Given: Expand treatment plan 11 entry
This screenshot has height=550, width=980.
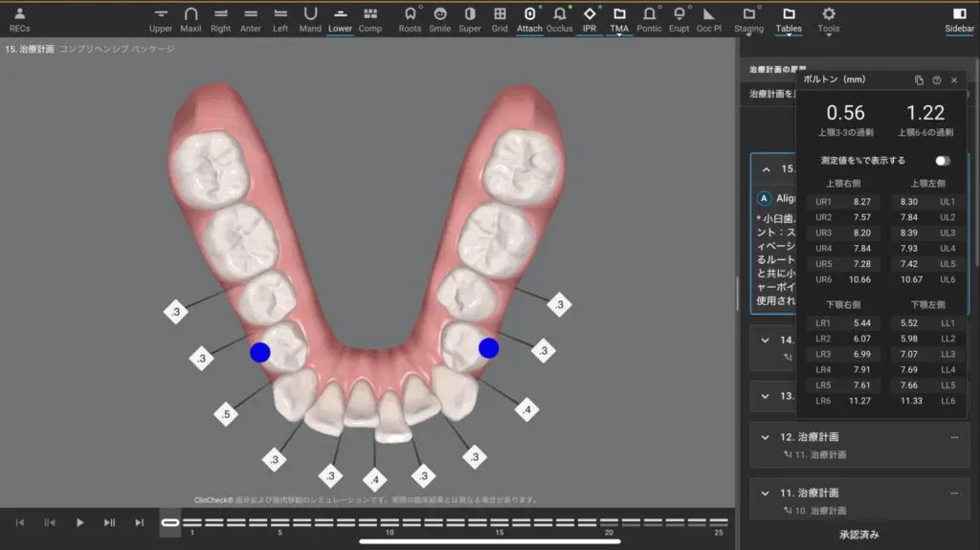Looking at the screenshot, I should coord(765,493).
